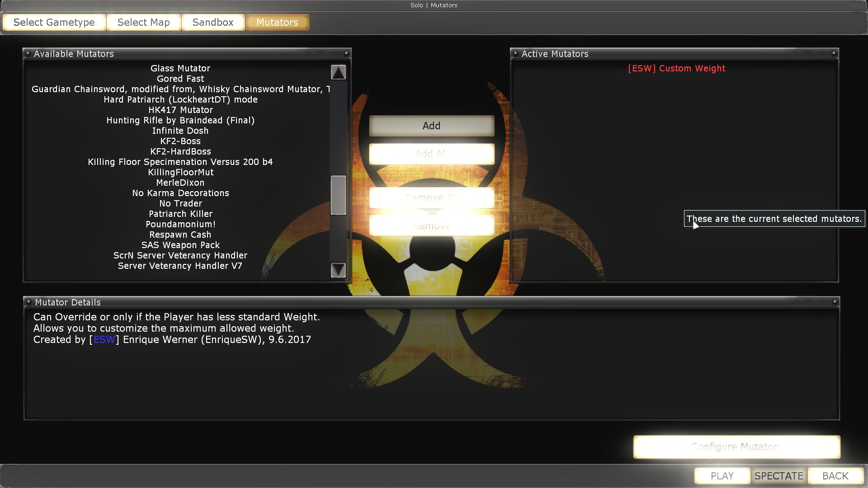Select the Gored Fast mutator
This screenshot has width=868, height=488.
pyautogui.click(x=180, y=79)
